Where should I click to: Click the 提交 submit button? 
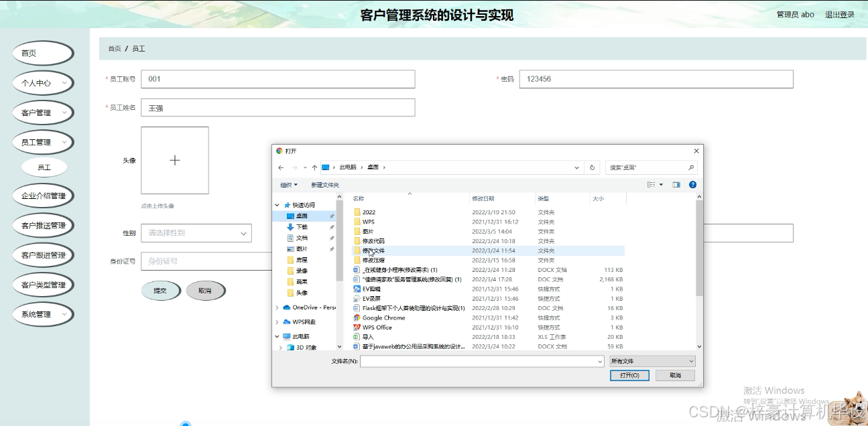coord(161,291)
